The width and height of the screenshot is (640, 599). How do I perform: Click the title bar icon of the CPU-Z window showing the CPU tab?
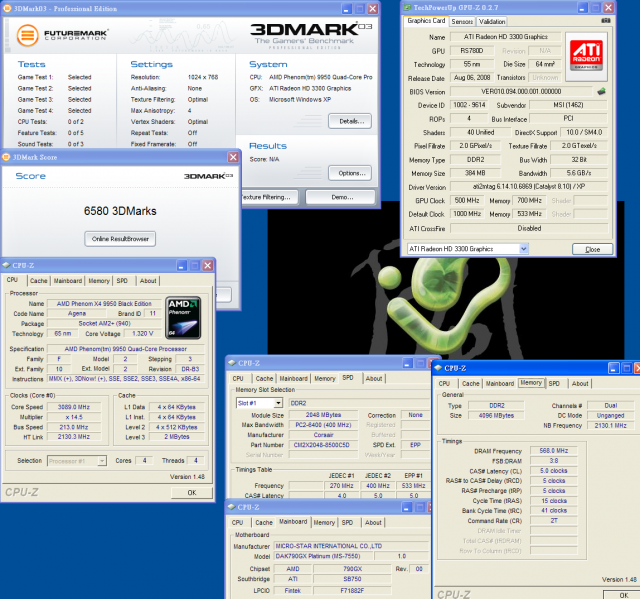6,265
